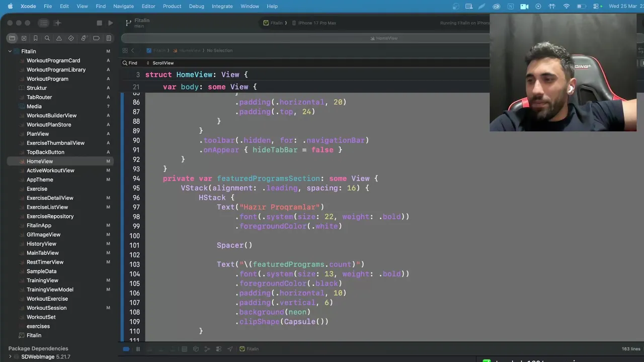This screenshot has width=644, height=362.
Task: Open the Find scope chevron selector
Action: click(x=147, y=63)
